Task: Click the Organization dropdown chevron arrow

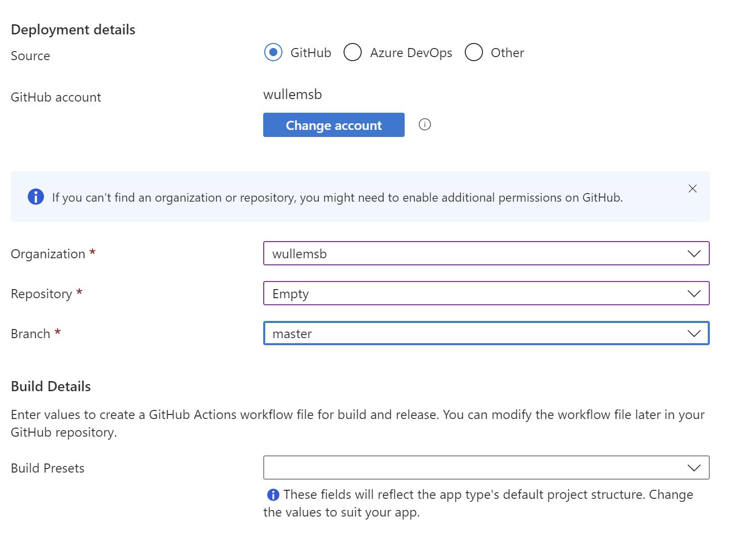Action: click(x=694, y=253)
